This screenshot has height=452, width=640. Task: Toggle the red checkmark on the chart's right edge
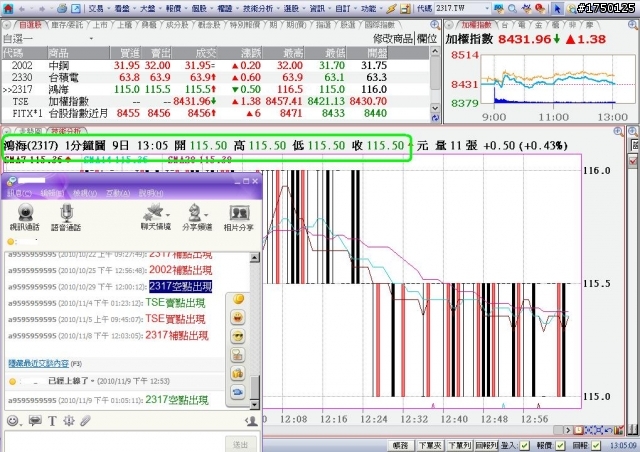(633, 161)
